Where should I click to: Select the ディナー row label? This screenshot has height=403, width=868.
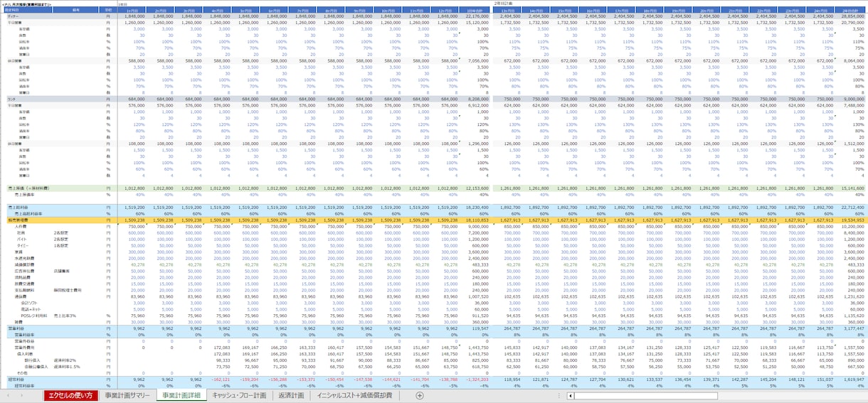point(13,17)
